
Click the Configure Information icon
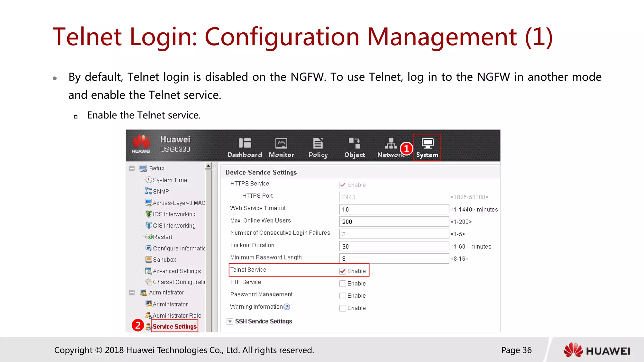pos(149,248)
